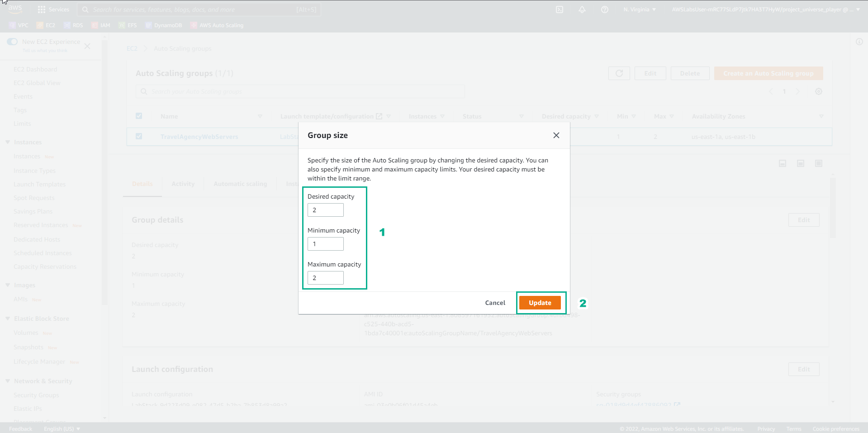Collapse the Images sidebar section
Image resolution: width=868 pixels, height=433 pixels.
(8, 285)
